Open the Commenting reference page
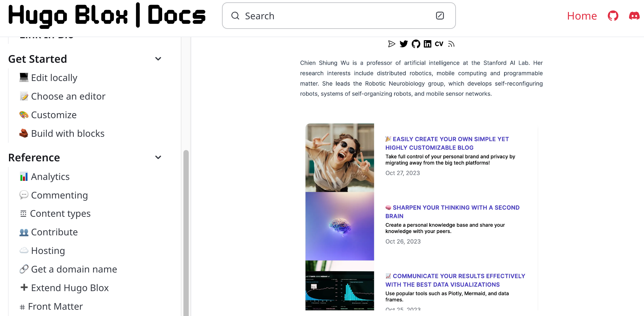This screenshot has height=316, width=644. tap(59, 195)
